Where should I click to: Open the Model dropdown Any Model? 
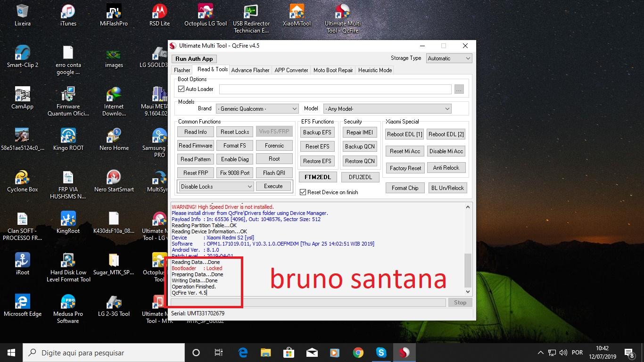coord(388,109)
